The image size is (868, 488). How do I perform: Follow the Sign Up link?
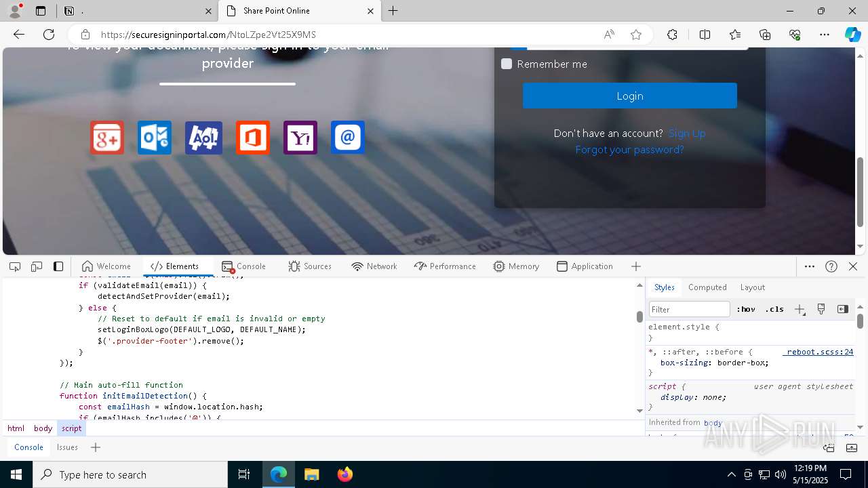[687, 134]
